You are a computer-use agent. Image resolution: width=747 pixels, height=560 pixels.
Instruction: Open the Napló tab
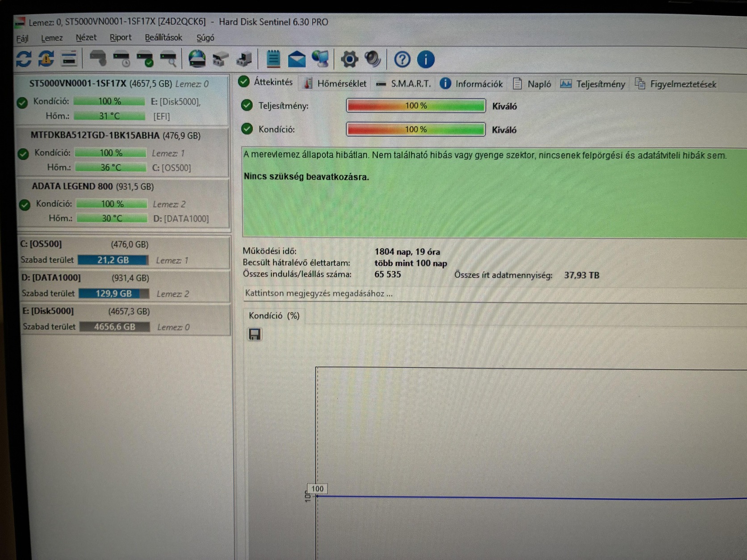pyautogui.click(x=532, y=84)
